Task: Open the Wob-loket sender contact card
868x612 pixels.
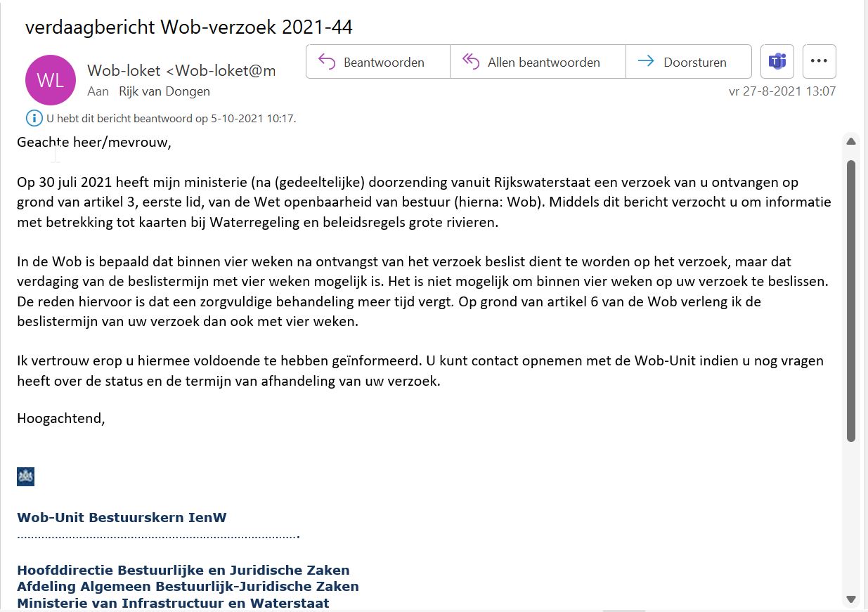Action: click(x=181, y=70)
